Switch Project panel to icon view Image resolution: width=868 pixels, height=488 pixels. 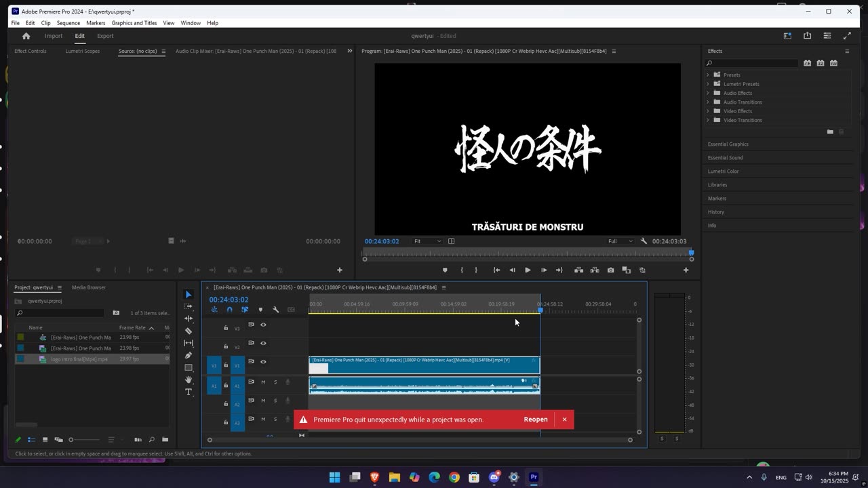coord(45,440)
